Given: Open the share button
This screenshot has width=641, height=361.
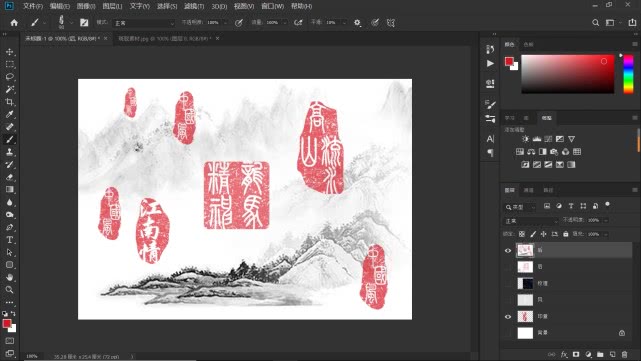Looking at the screenshot, I should pyautogui.click(x=632, y=23).
